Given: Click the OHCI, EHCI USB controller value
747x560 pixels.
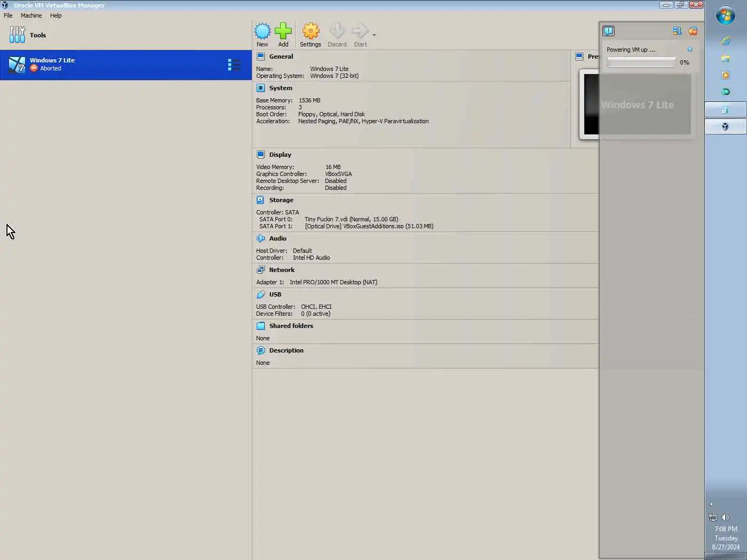Looking at the screenshot, I should [x=316, y=307].
